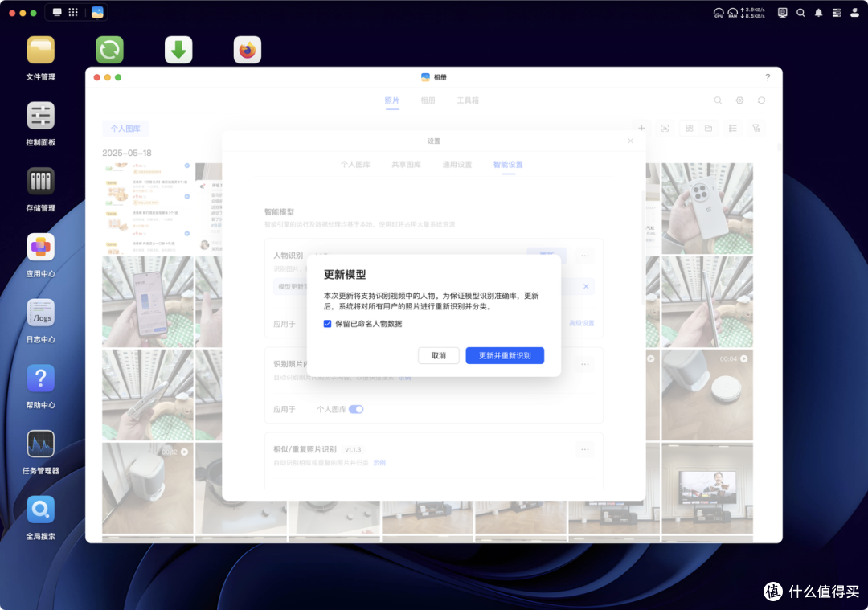Click the plus add icon in photo toolbar
The width and height of the screenshot is (868, 610).
[x=641, y=128]
